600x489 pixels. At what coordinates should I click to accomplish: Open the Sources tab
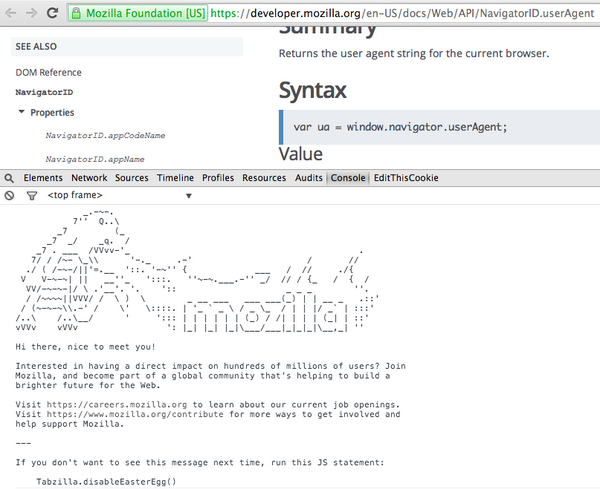(x=132, y=178)
